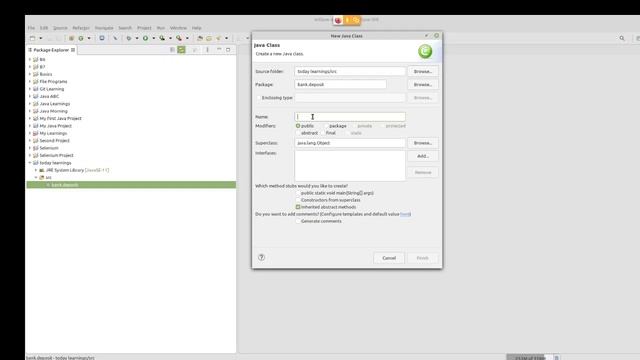The image size is (640, 360).
Task: Open the Navigate menu
Action: [x=104, y=28]
